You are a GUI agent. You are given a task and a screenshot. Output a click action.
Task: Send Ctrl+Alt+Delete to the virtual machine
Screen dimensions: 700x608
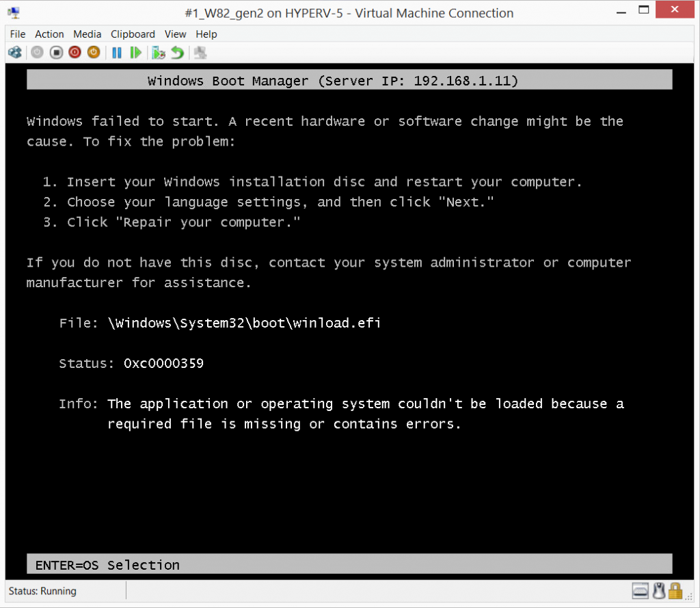[x=15, y=53]
